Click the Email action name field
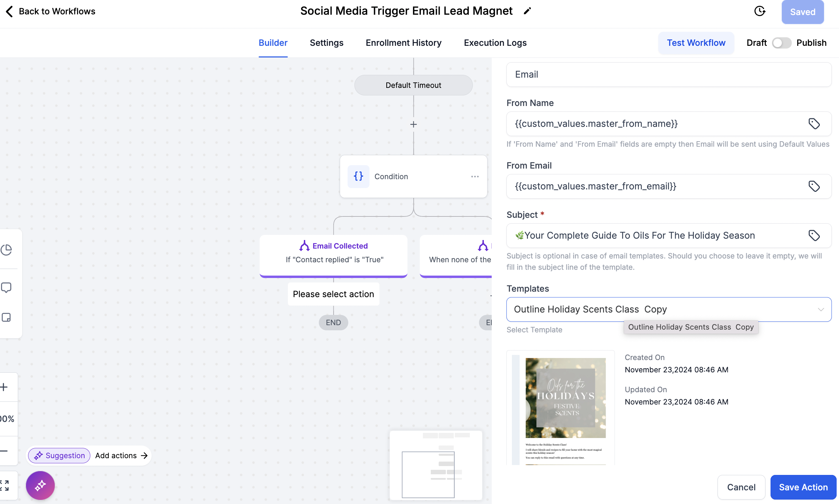The image size is (839, 504). 668,75
